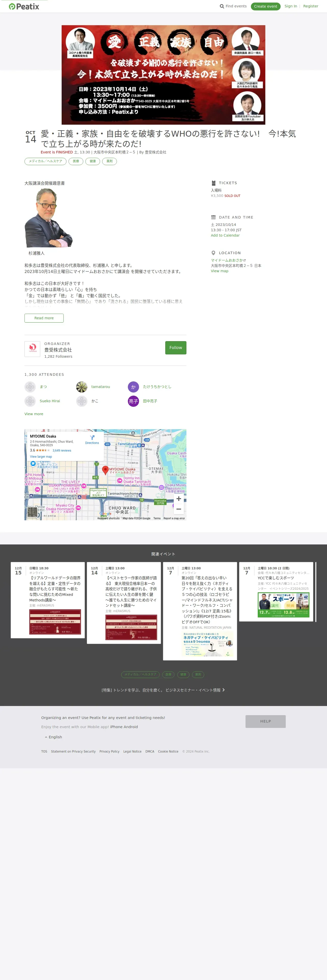This screenshot has width=327, height=980.
Task: Click the かこ attendee avatar
Action: (82, 401)
